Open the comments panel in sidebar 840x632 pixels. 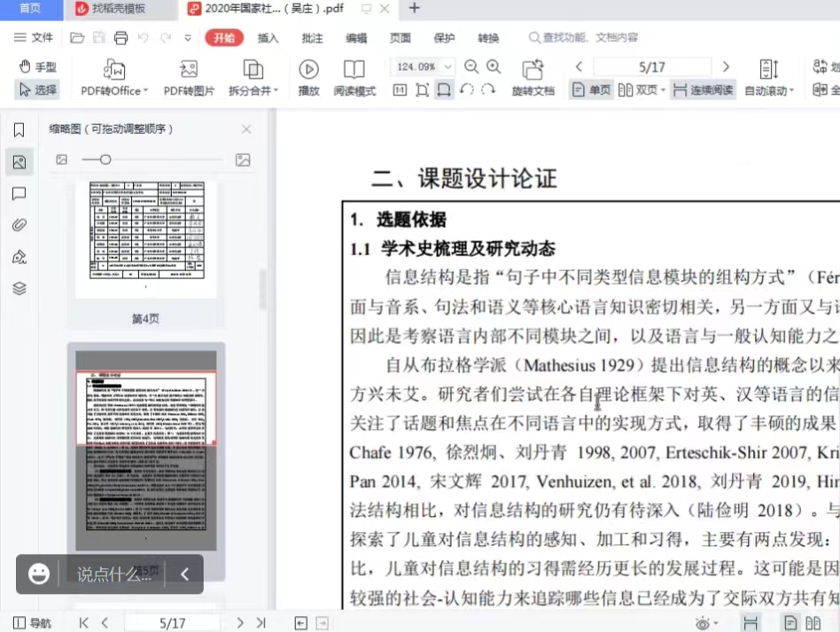(x=19, y=193)
